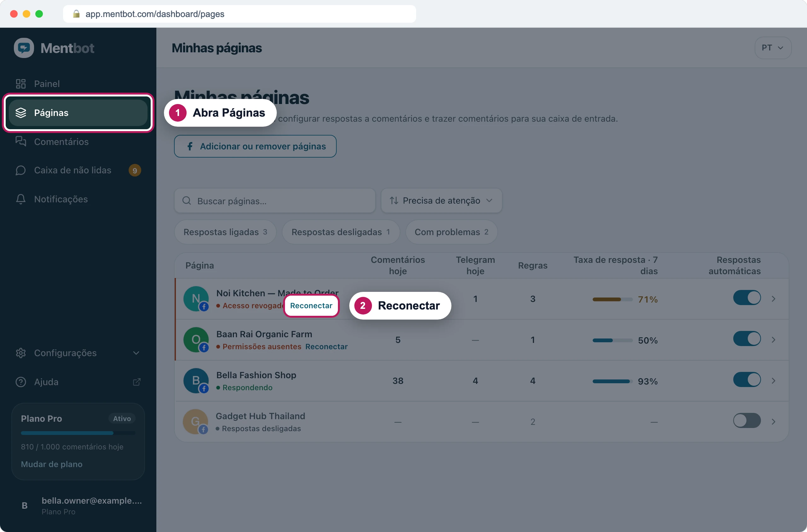
Task: Disable automatic replies for Bella Fashion Shop
Action: click(x=747, y=380)
